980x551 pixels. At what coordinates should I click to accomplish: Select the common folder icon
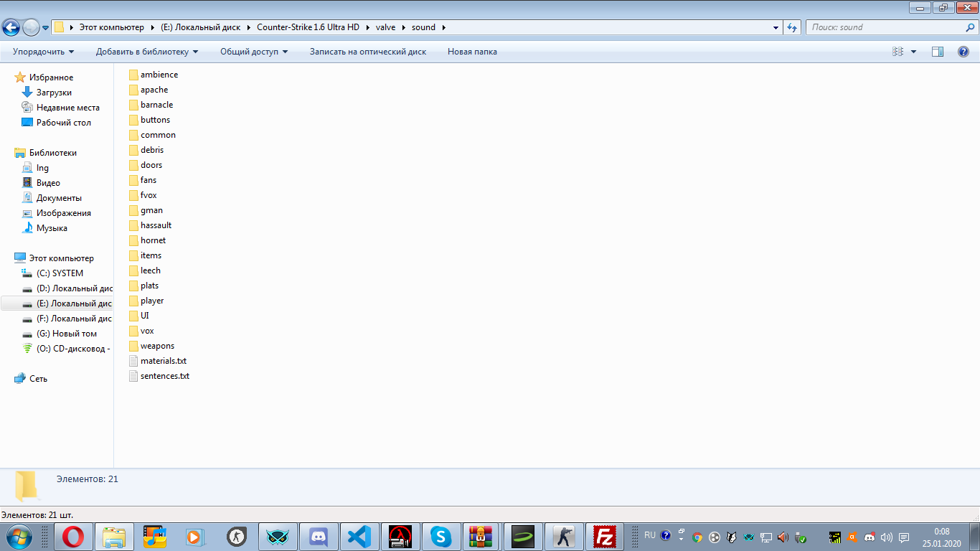(133, 135)
